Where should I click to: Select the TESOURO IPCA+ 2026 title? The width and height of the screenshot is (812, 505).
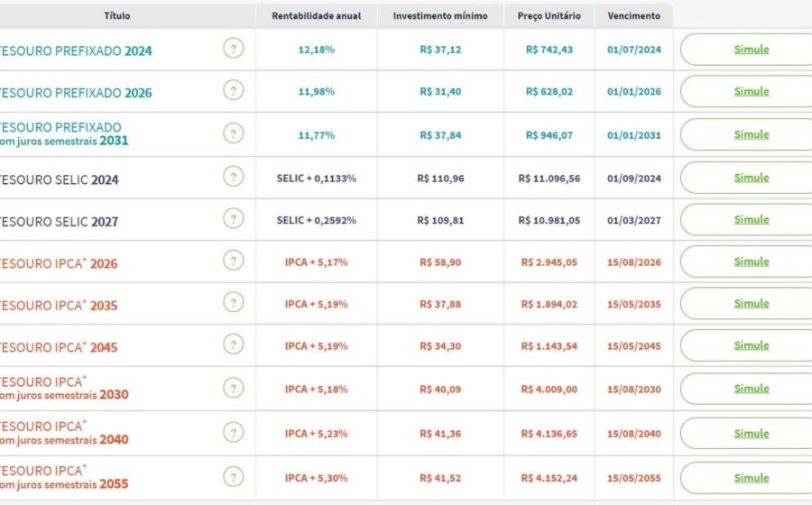59,262
